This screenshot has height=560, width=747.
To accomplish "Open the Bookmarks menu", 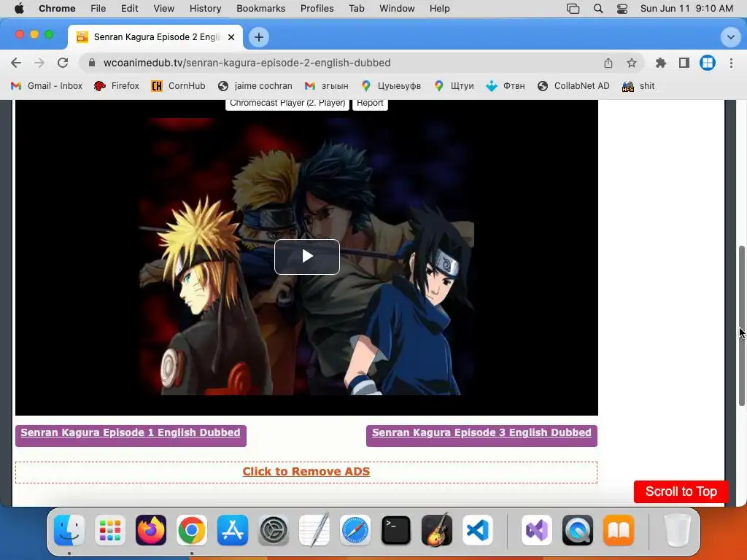I will pyautogui.click(x=260, y=9).
